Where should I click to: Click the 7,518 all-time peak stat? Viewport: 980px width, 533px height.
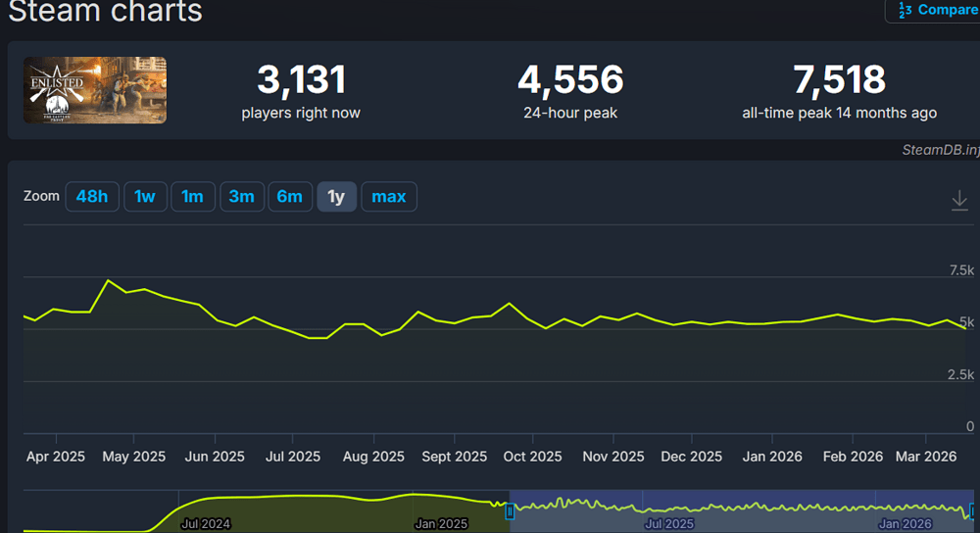click(839, 91)
